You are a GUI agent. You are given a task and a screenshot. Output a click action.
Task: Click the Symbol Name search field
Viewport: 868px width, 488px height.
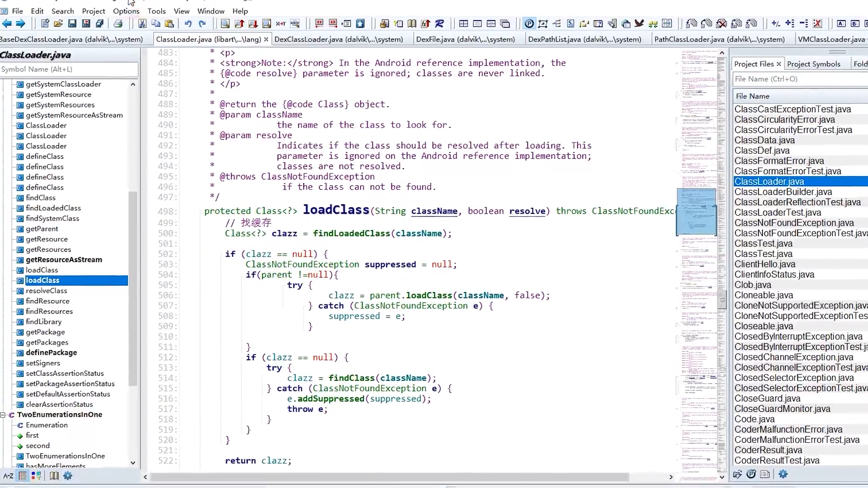tap(69, 69)
